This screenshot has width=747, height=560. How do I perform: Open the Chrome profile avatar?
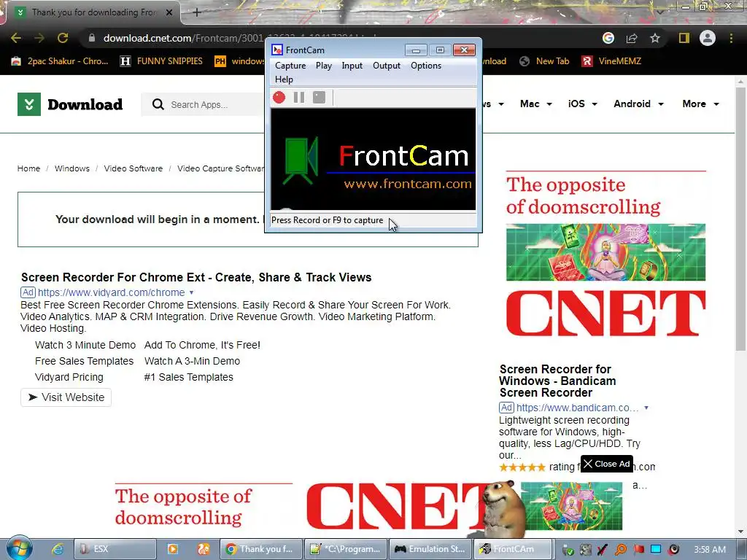[708, 38]
